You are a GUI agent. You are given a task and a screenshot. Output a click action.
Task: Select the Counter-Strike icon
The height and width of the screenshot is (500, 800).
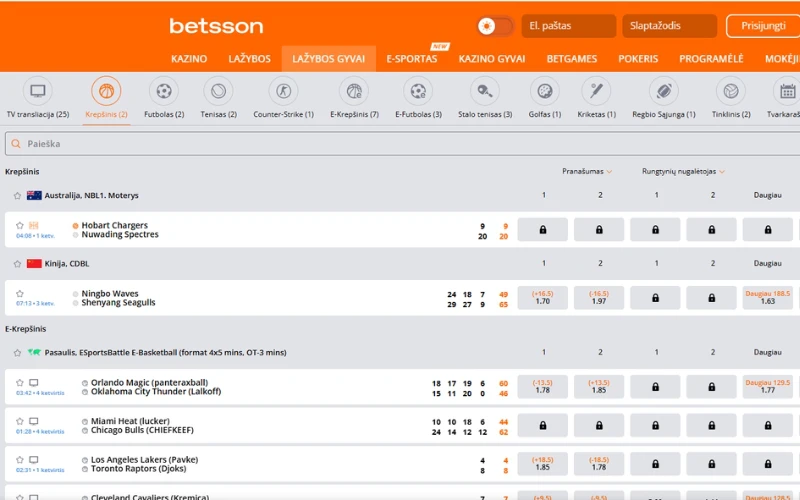click(x=283, y=91)
